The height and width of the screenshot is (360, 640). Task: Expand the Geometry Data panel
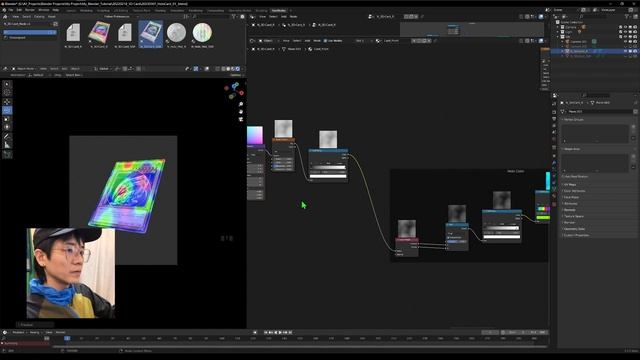point(573,229)
